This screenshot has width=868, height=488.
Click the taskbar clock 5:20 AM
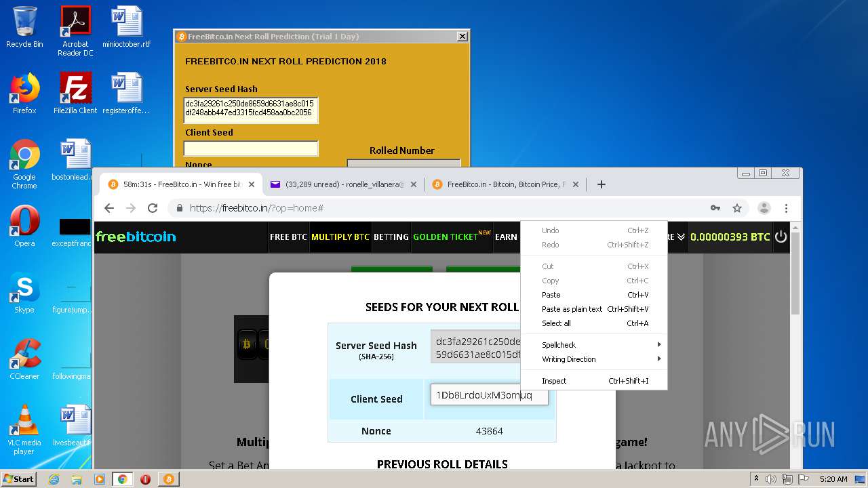click(x=833, y=479)
